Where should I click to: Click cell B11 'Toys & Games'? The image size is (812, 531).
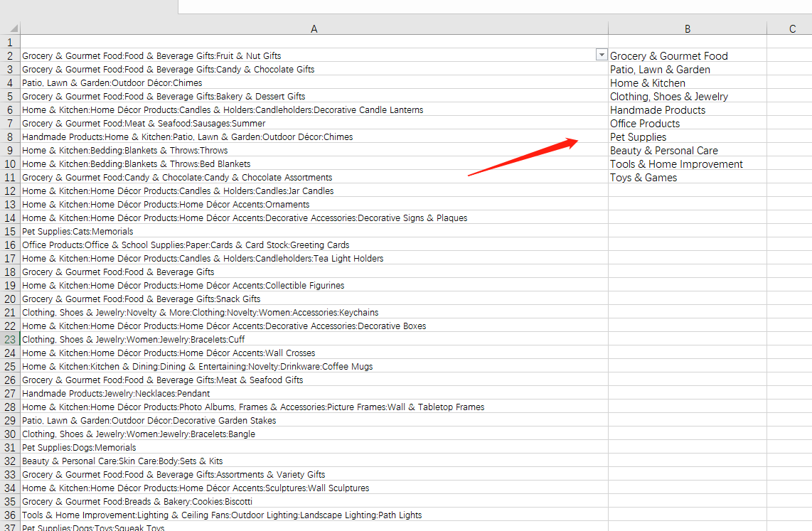(687, 177)
